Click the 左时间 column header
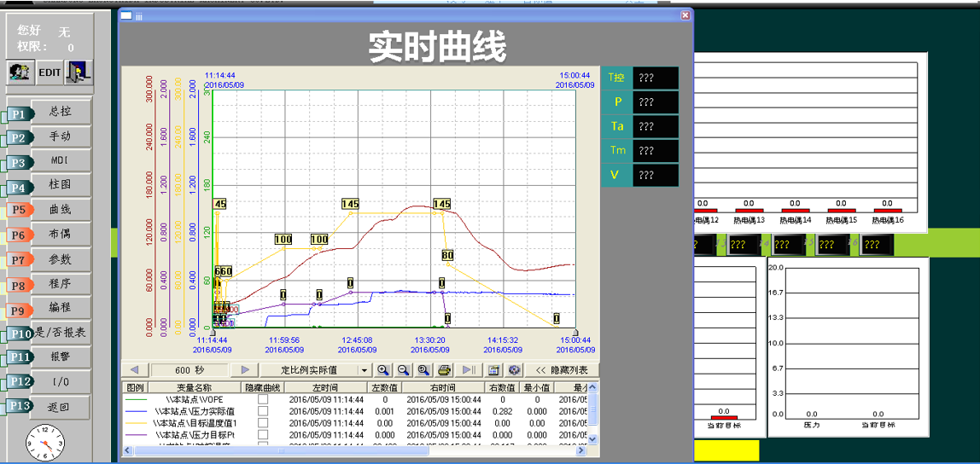980x464 pixels. point(325,386)
